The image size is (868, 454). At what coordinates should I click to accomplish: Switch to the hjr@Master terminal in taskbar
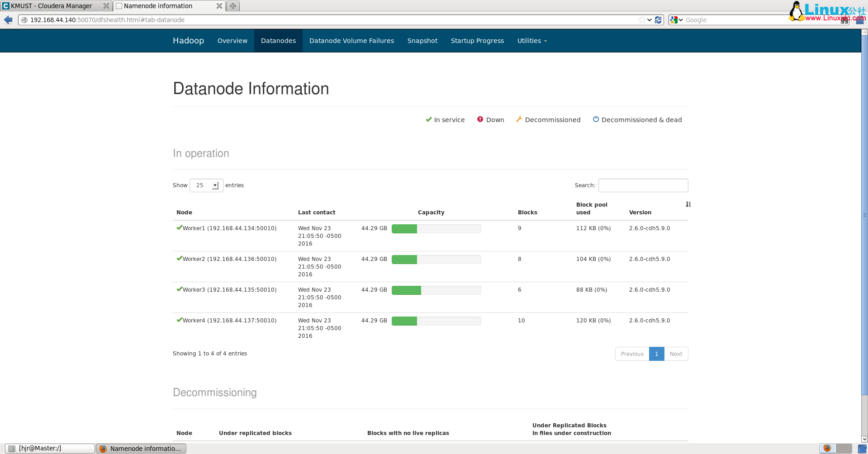(50, 449)
